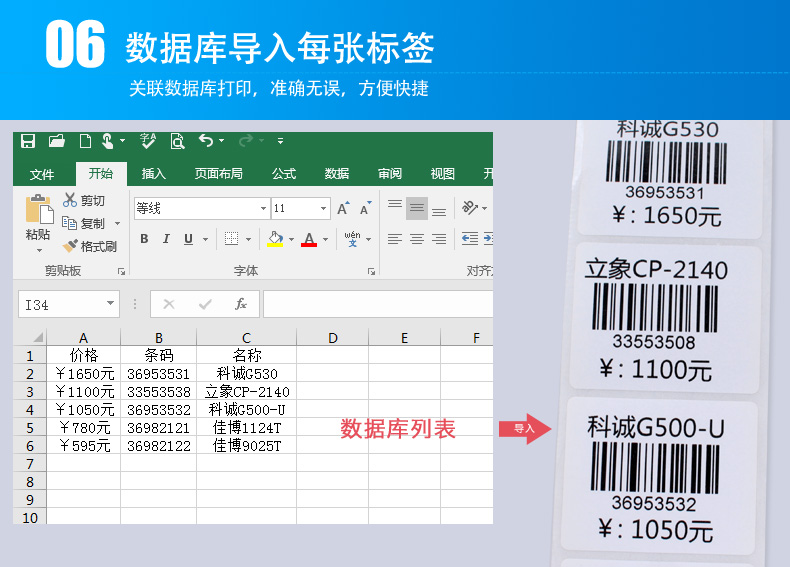Click the 粘贴 paste clipboard icon
The image size is (790, 567).
(39, 208)
